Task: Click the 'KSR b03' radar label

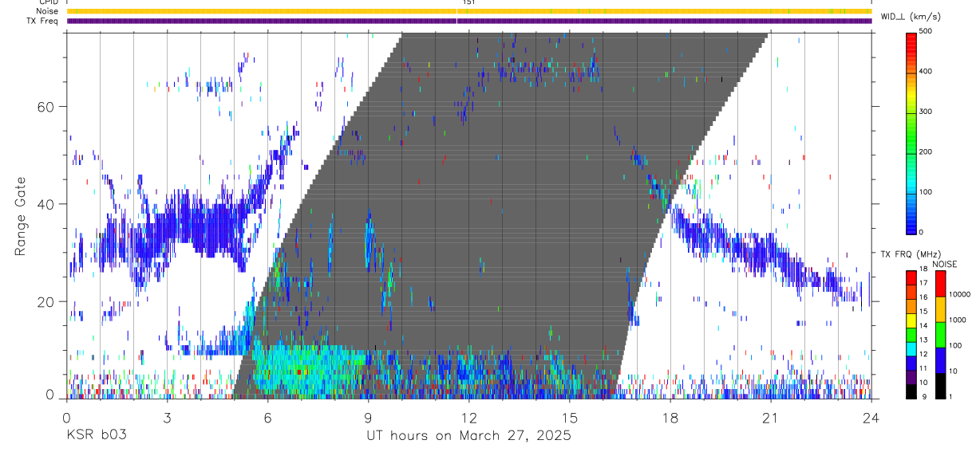Action: point(96,435)
